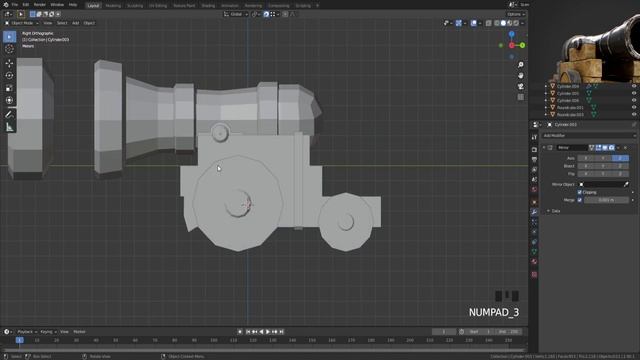Choose the Annotate pencil tool
Screen dimensions: 640x360
click(x=9, y=115)
